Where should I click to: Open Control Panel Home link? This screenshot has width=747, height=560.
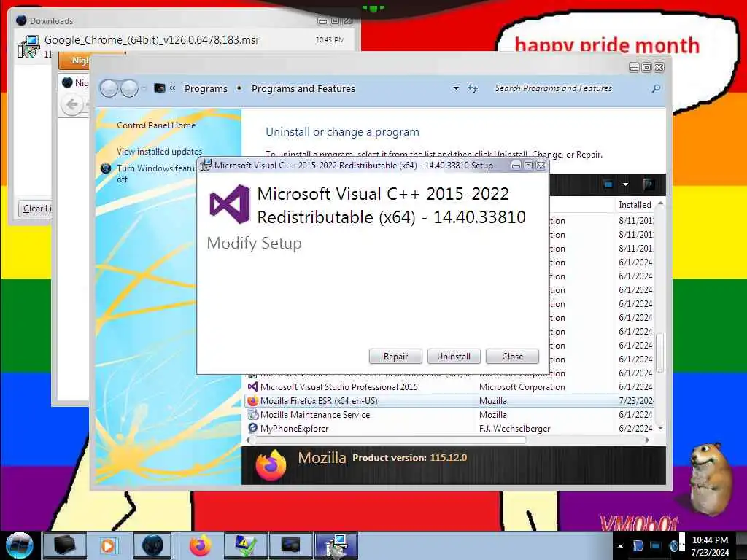click(x=156, y=125)
